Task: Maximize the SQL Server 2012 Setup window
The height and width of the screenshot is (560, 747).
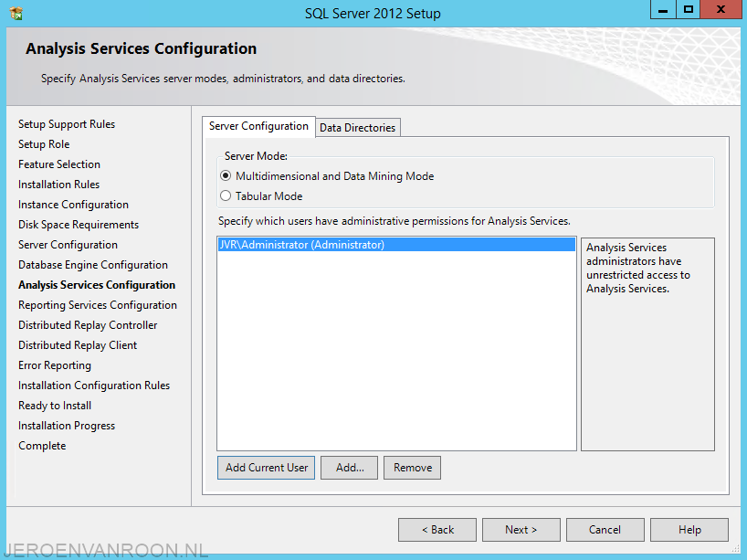Action: coord(689,10)
